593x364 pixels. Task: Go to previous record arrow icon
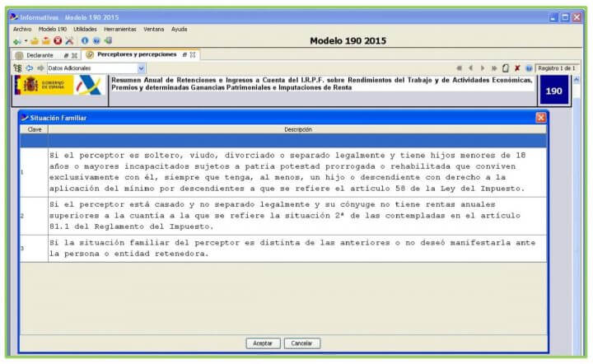[x=471, y=68]
